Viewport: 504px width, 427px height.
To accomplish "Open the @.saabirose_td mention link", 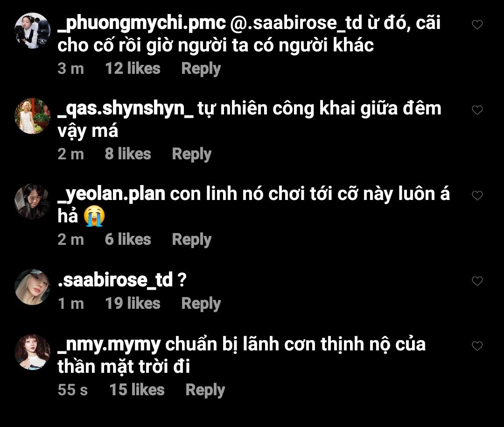I will pyautogui.click(x=296, y=23).
